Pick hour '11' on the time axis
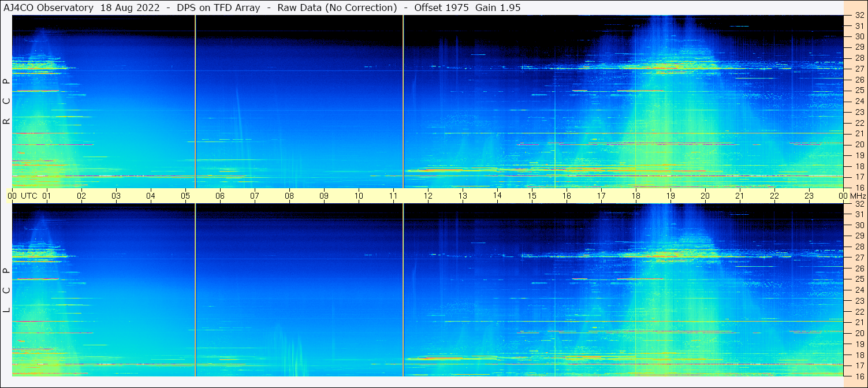Screen dimensions: 868x388 [x=393, y=196]
